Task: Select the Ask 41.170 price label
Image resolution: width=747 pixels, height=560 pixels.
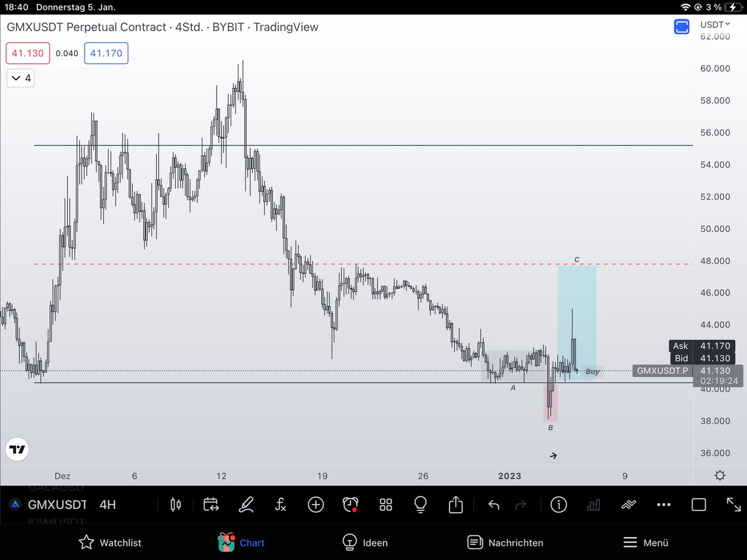Action: click(x=702, y=346)
